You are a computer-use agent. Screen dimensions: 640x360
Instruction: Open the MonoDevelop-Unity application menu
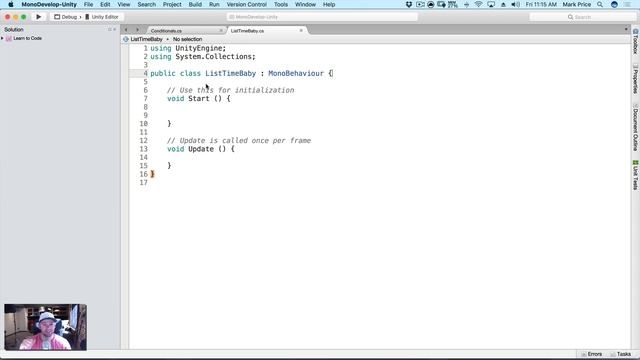tap(49, 4)
